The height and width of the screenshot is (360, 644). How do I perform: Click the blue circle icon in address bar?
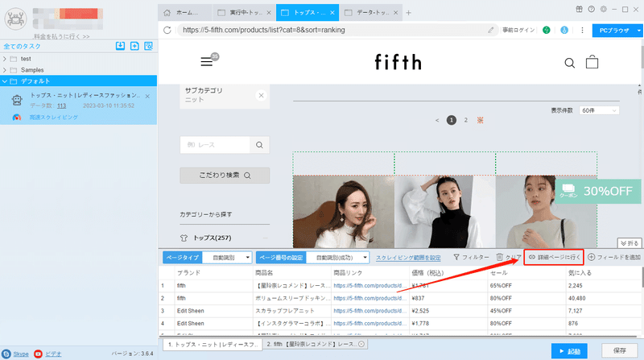point(564,30)
